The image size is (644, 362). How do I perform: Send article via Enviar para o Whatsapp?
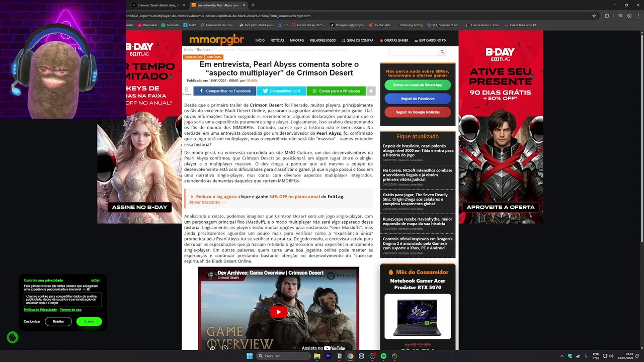[336, 91]
